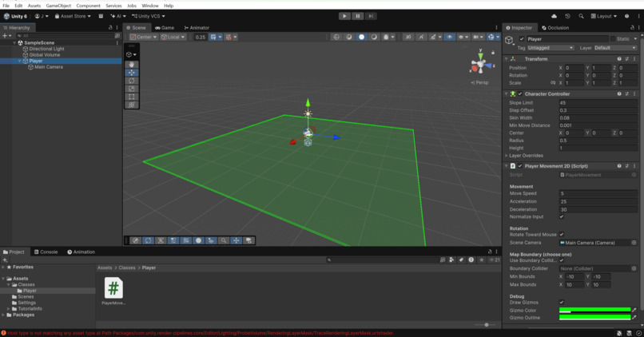Open the GameObject menu
644x337 pixels.
pos(58,6)
